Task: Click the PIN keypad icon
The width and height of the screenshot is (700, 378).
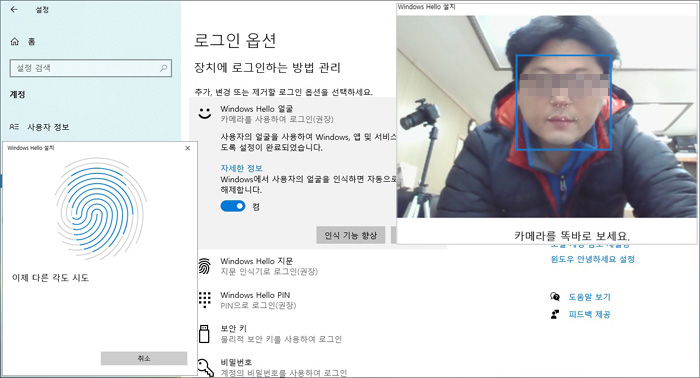Action: (x=204, y=299)
